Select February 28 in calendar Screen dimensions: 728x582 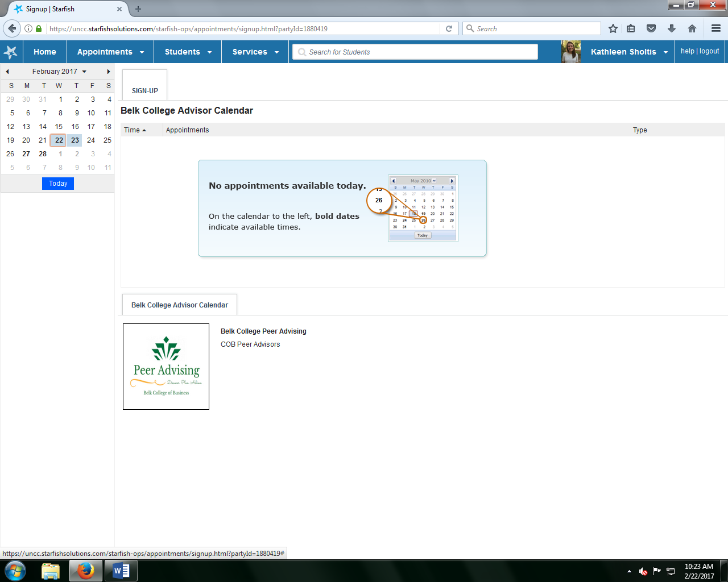click(43, 154)
